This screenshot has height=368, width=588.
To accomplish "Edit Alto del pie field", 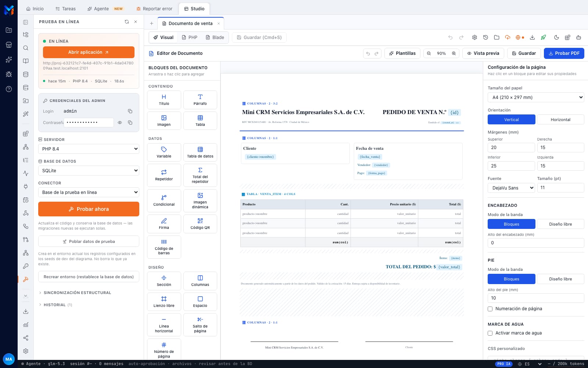I will pyautogui.click(x=536, y=298).
